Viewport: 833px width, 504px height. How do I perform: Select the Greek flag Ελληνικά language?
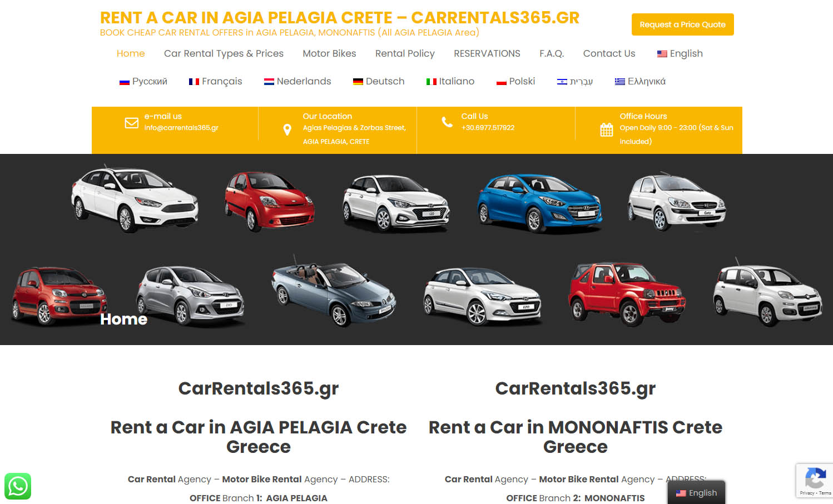640,81
